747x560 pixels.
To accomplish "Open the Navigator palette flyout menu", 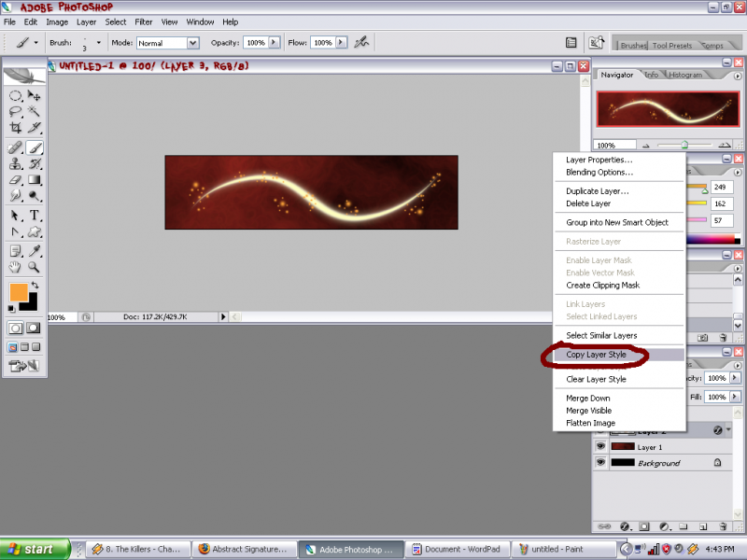I will (x=738, y=76).
